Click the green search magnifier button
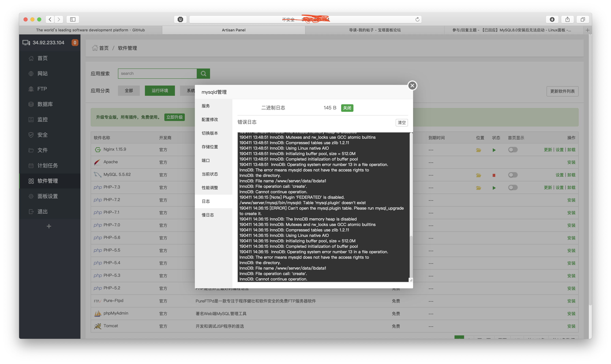 (x=203, y=74)
